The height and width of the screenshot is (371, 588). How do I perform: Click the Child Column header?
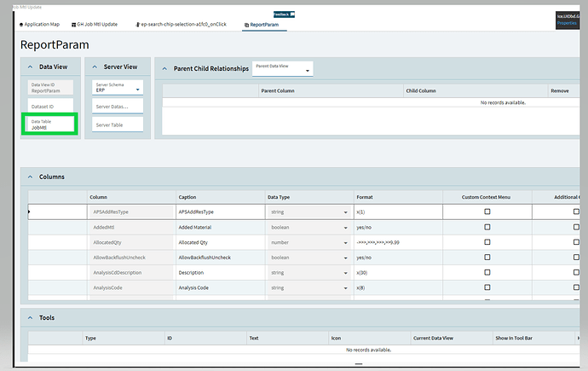476,90
